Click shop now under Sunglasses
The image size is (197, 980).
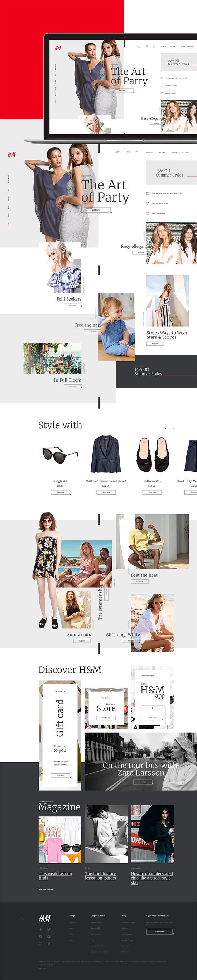pyautogui.click(x=61, y=492)
